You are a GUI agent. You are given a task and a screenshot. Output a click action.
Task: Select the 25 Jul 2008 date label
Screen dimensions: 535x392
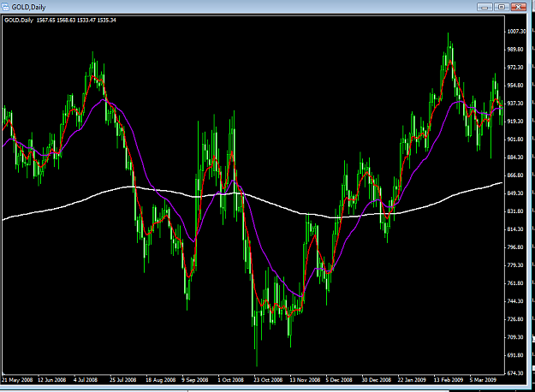click(x=122, y=380)
